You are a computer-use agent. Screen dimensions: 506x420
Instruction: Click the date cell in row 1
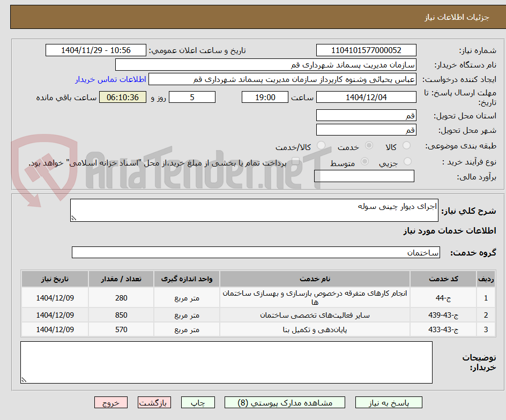pyautogui.click(x=55, y=298)
